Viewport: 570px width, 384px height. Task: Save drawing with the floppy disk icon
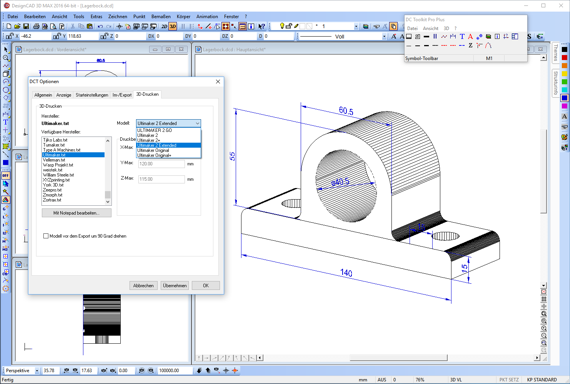26,26
